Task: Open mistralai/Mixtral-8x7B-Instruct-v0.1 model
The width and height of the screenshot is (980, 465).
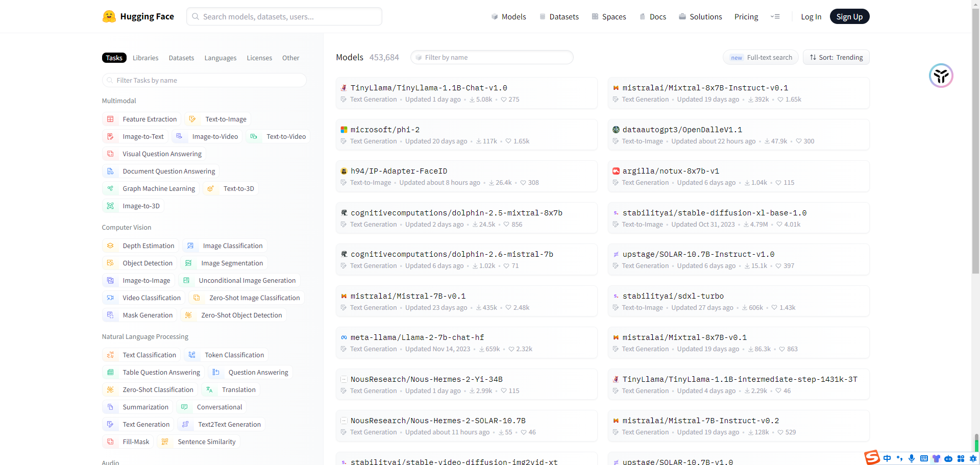Action: [x=739, y=93]
